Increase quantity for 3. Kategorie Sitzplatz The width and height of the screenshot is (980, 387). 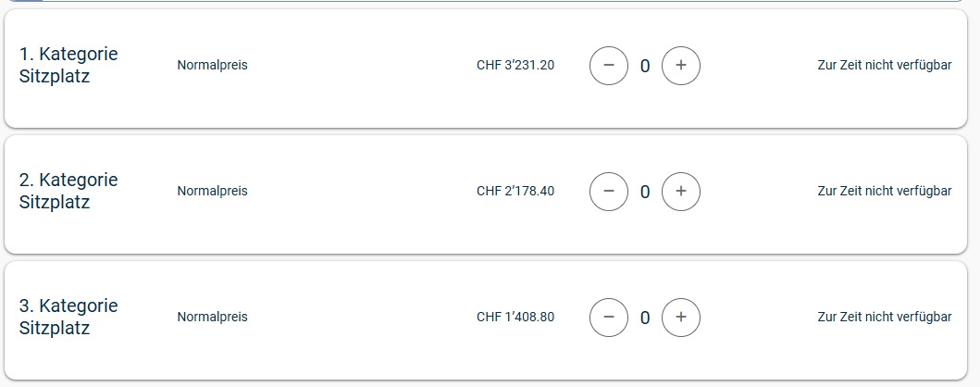pos(681,318)
